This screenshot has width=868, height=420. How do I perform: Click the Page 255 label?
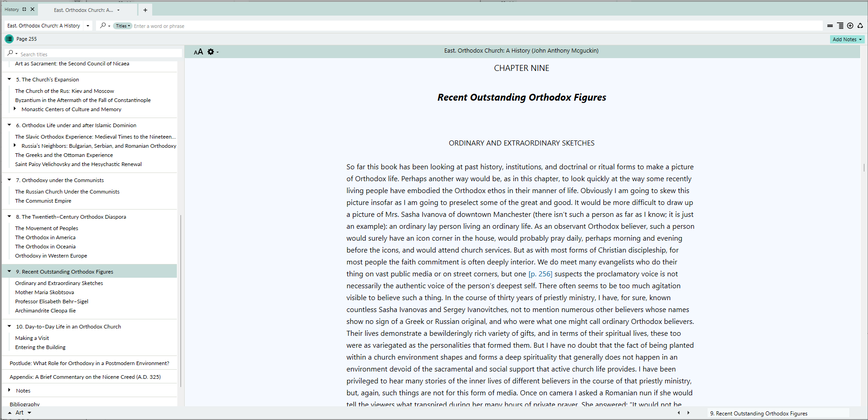pos(27,39)
